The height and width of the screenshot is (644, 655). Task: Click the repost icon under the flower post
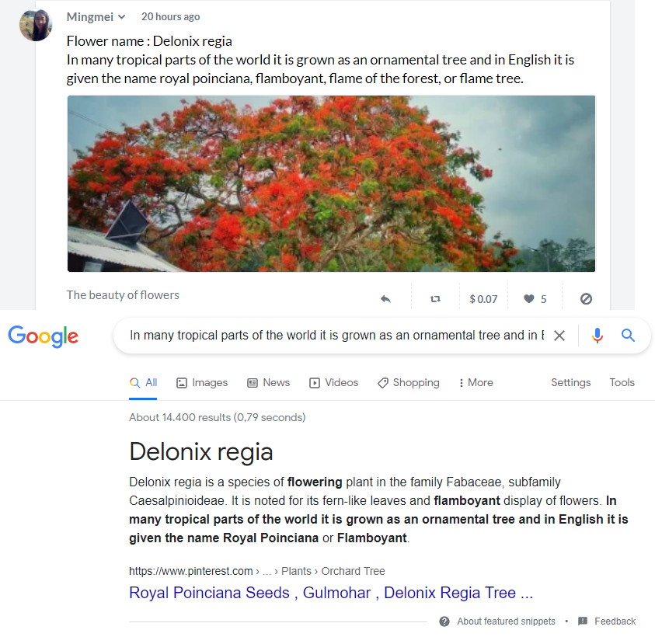pos(435,299)
